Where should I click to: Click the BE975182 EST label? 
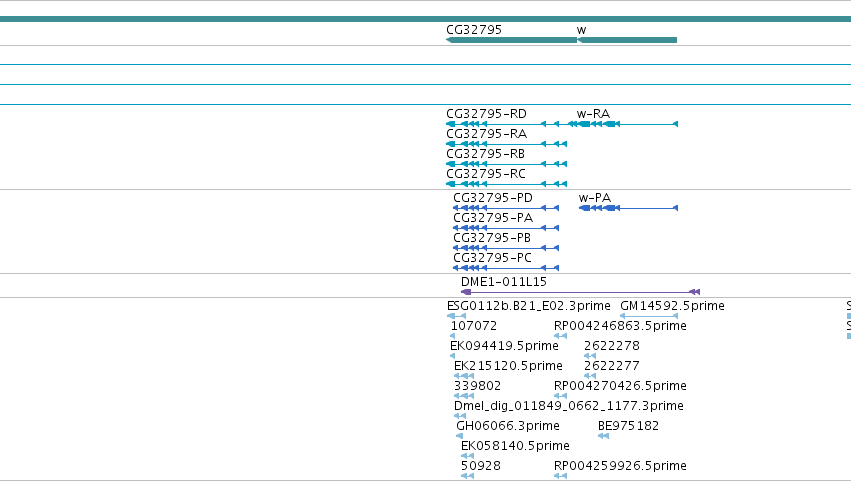[x=628, y=427]
